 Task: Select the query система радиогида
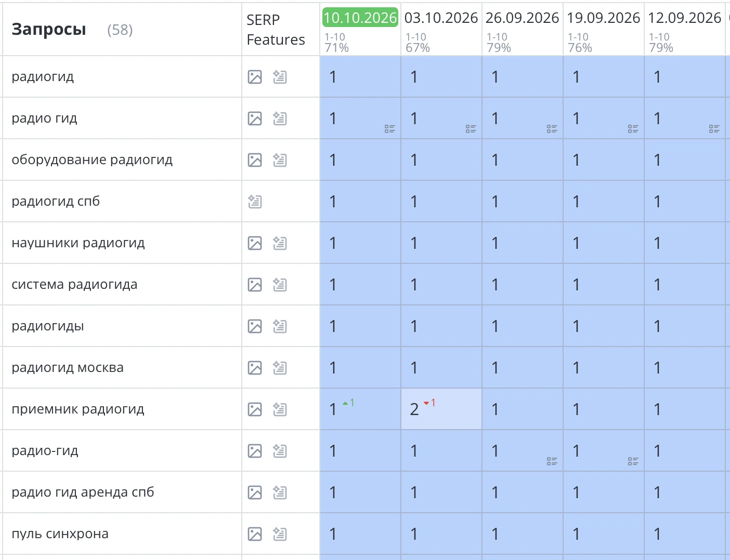(x=74, y=285)
